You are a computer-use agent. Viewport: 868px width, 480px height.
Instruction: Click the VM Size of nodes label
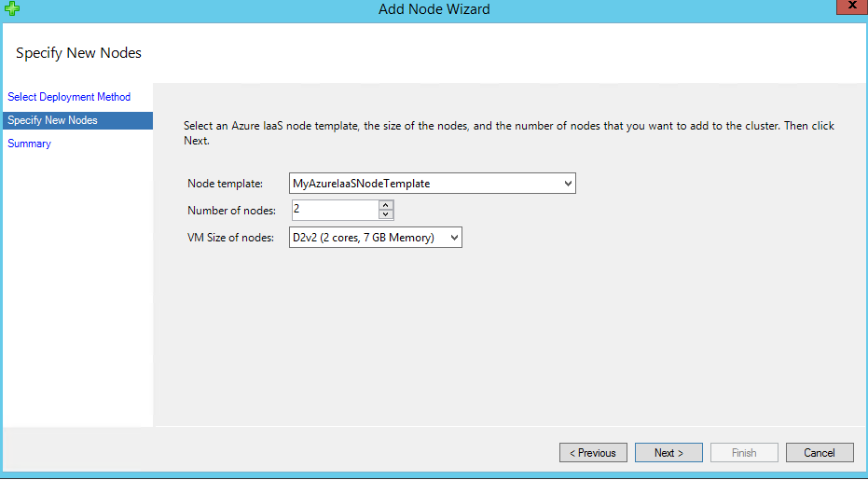point(231,238)
